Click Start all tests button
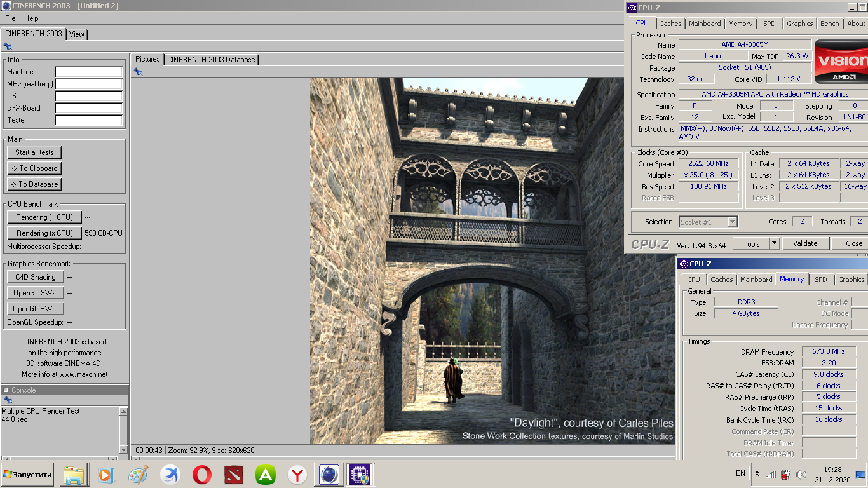The width and height of the screenshot is (868, 488). 34,152
